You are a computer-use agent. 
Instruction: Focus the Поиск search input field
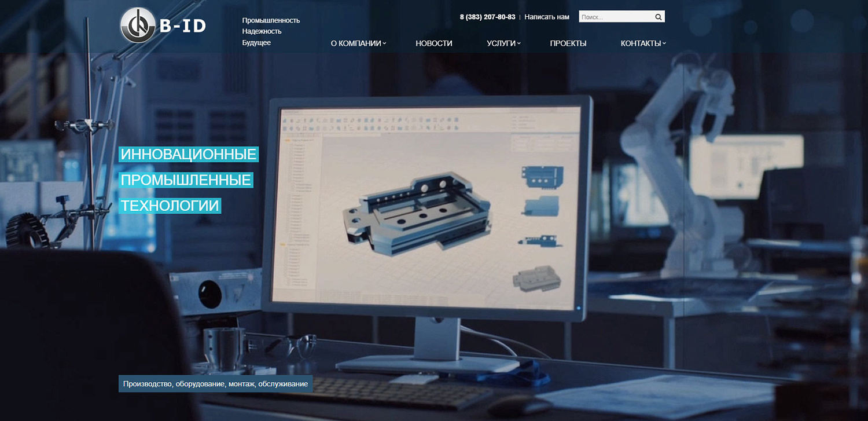click(615, 17)
